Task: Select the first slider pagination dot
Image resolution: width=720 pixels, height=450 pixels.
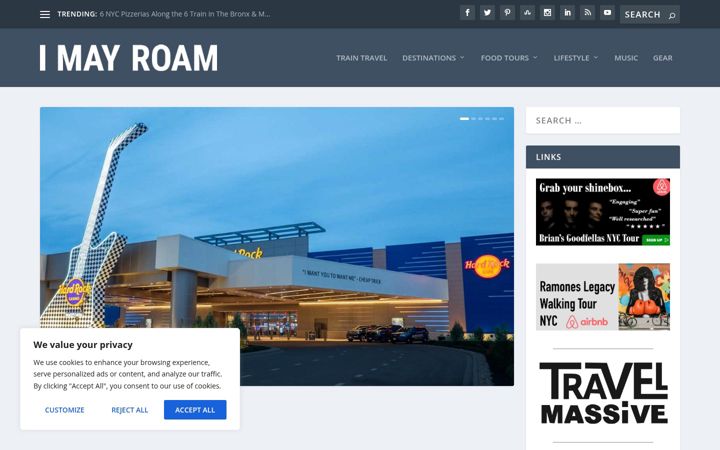Action: pyautogui.click(x=464, y=119)
